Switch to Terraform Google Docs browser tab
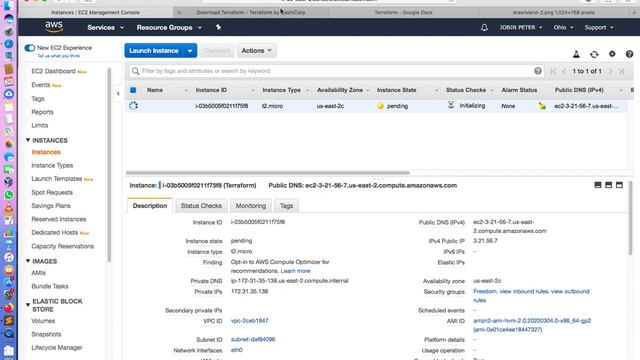The height and width of the screenshot is (360, 640). (x=403, y=12)
